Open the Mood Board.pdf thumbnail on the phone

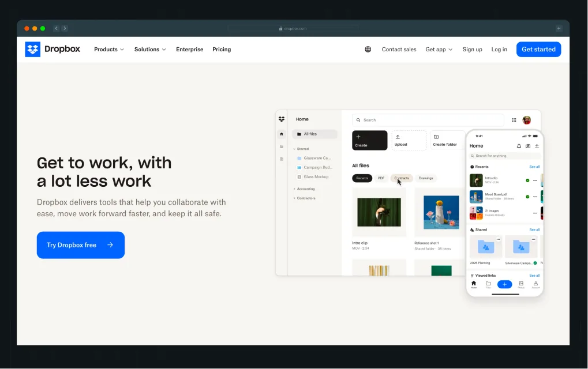476,197
